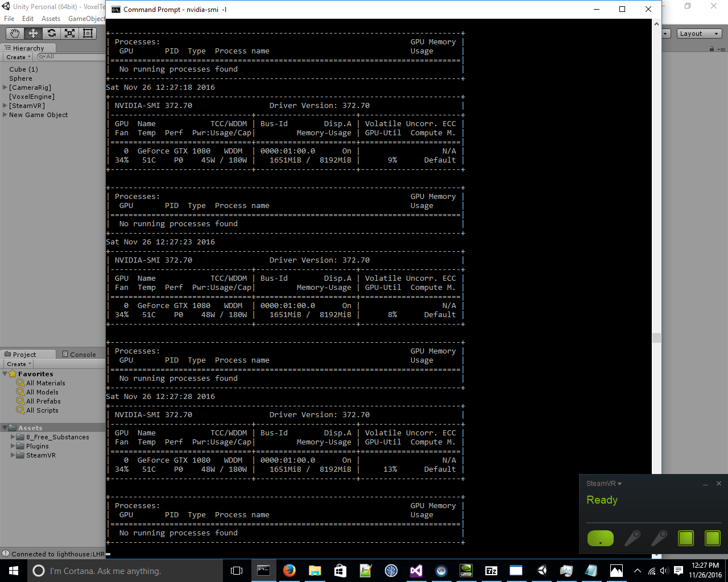The width and height of the screenshot is (728, 582).
Task: Select All Prefabs in Favorites
Action: pyautogui.click(x=43, y=401)
